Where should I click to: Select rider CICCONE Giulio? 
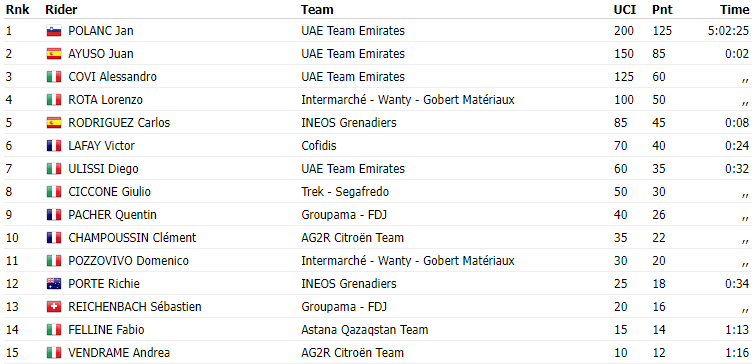pos(109,192)
